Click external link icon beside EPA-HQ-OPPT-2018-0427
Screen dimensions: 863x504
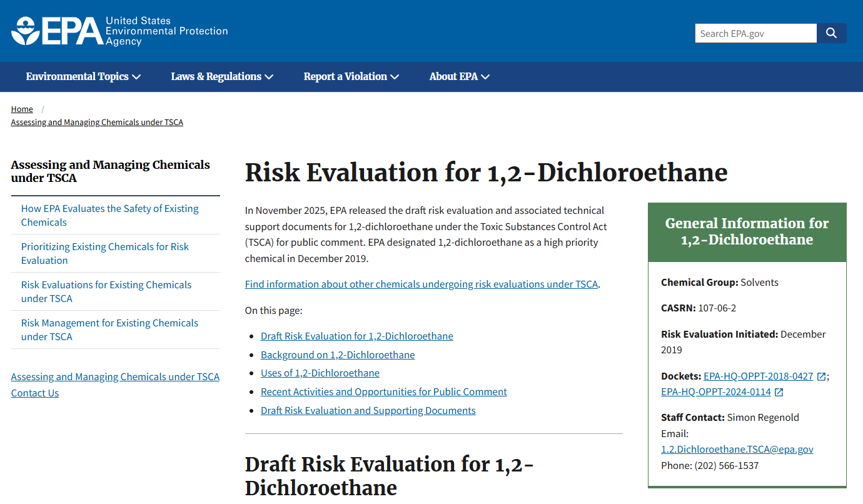821,376
